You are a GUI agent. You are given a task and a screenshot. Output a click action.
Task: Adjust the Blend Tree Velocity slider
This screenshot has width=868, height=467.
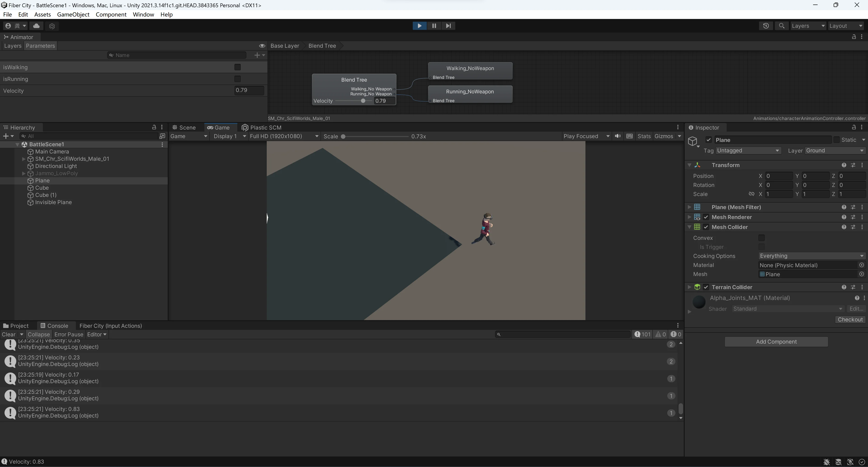pyautogui.click(x=363, y=101)
